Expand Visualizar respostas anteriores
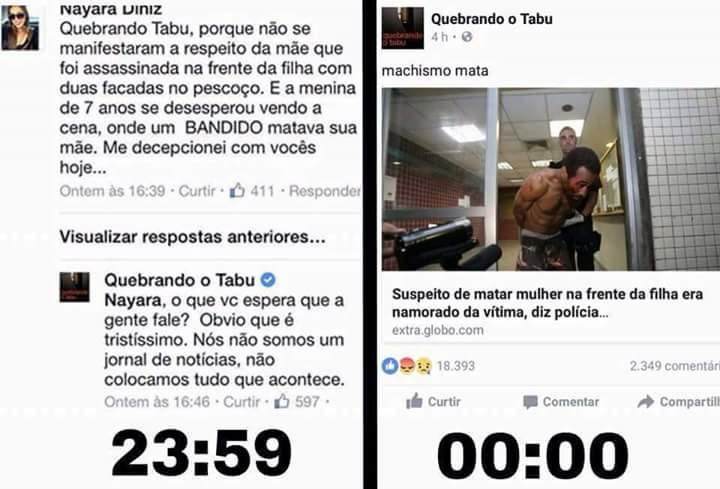Image resolution: width=720 pixels, height=489 pixels. (x=192, y=237)
